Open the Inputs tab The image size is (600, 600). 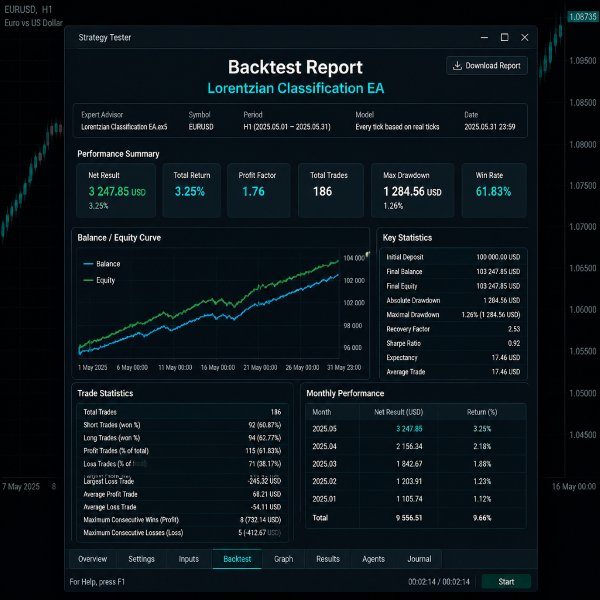pyautogui.click(x=189, y=559)
